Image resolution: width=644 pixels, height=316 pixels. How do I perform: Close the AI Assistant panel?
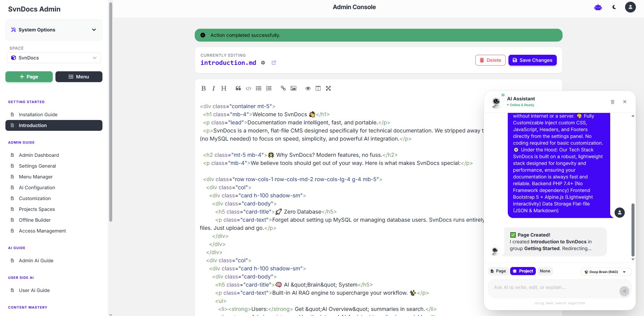(x=625, y=102)
